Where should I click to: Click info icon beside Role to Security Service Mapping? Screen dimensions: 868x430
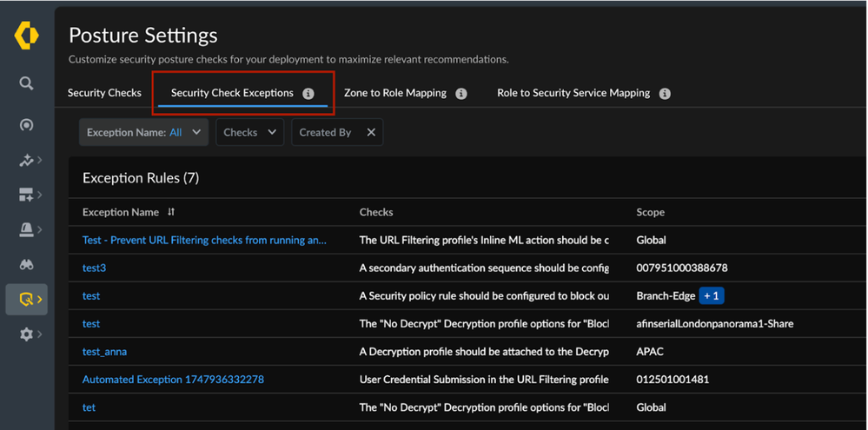pos(665,94)
